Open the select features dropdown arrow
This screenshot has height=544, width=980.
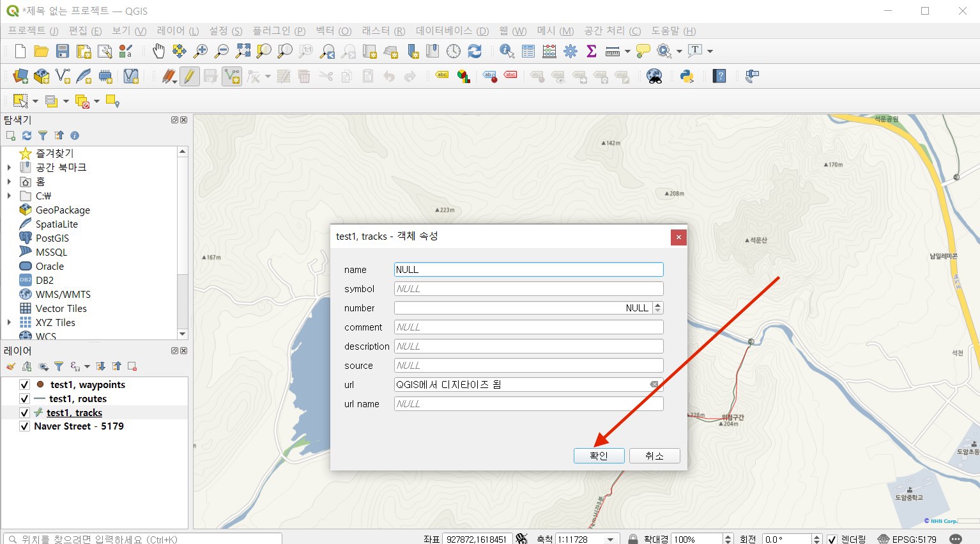pos(35,101)
